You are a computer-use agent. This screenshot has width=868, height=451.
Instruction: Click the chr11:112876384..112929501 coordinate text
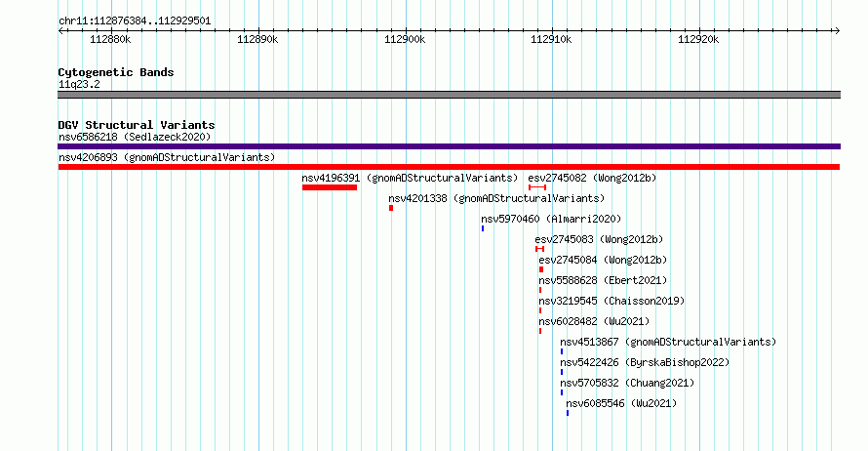(x=135, y=21)
